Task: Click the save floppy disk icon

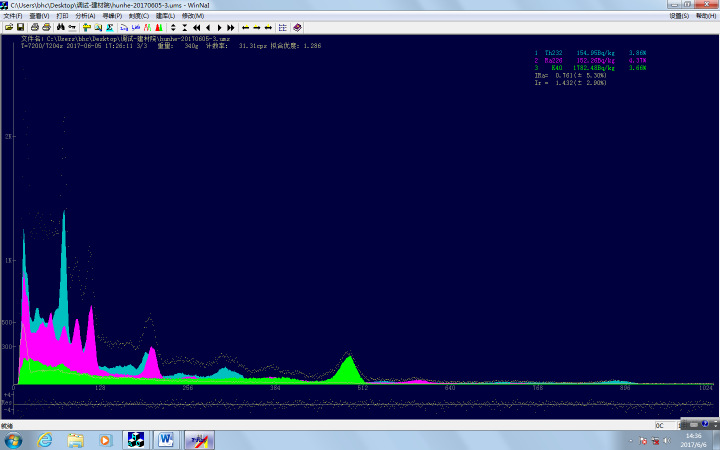Action: point(21,27)
